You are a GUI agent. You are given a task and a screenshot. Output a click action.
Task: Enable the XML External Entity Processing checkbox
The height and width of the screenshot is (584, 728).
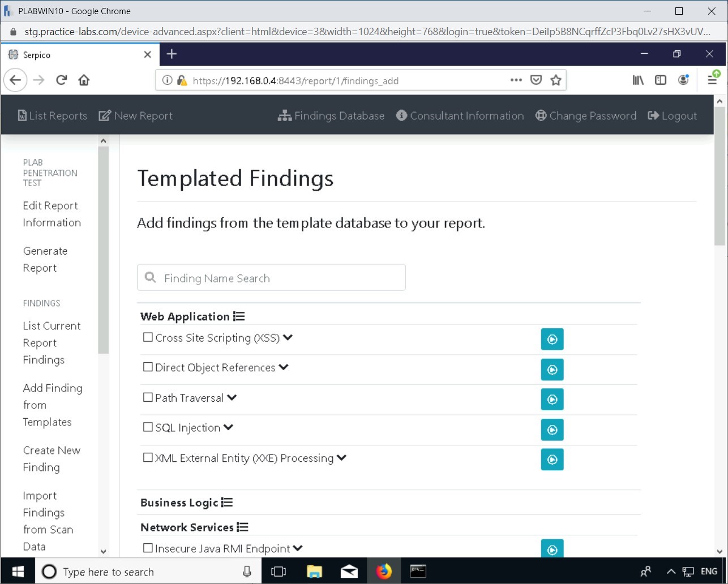coord(148,457)
